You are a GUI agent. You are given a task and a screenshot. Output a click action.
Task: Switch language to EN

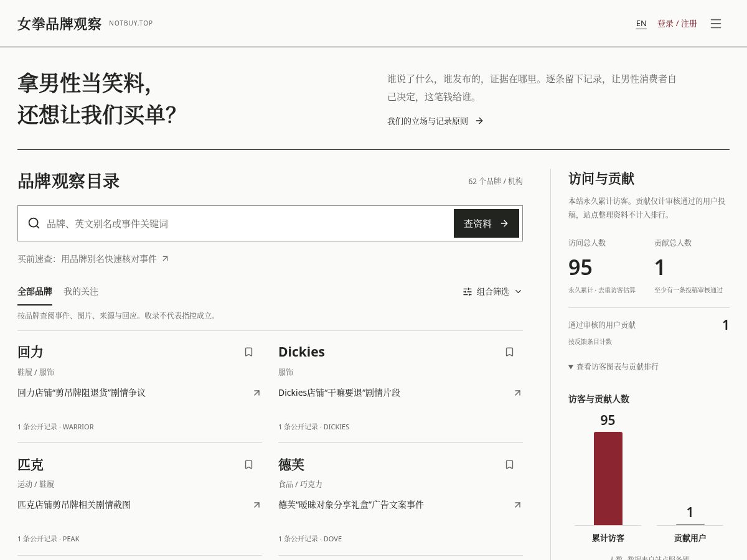pos(641,24)
